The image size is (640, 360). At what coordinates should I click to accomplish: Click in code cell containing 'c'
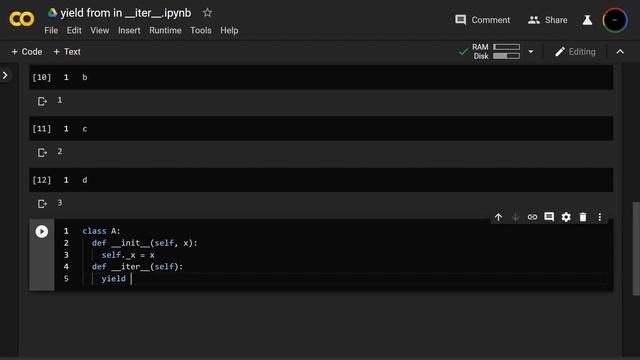(x=321, y=129)
